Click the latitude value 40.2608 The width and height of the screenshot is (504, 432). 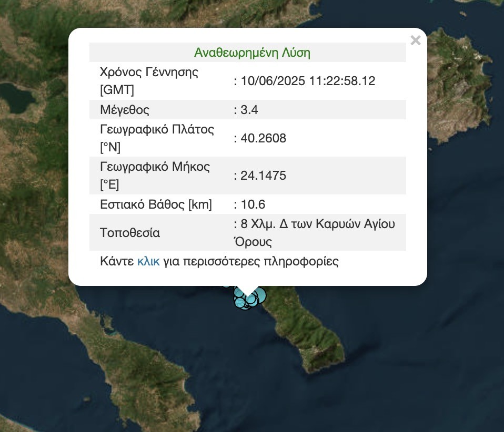point(263,138)
